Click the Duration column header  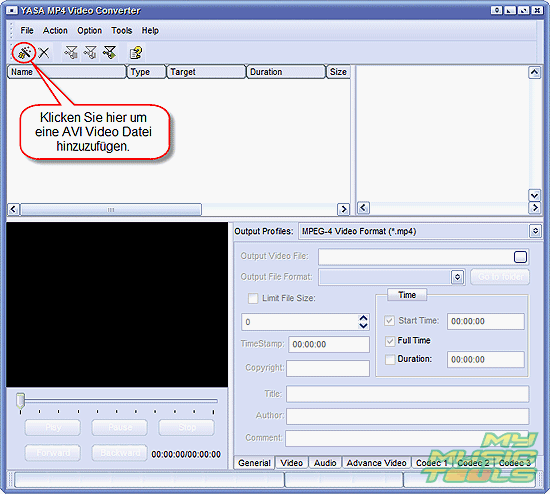(x=286, y=72)
